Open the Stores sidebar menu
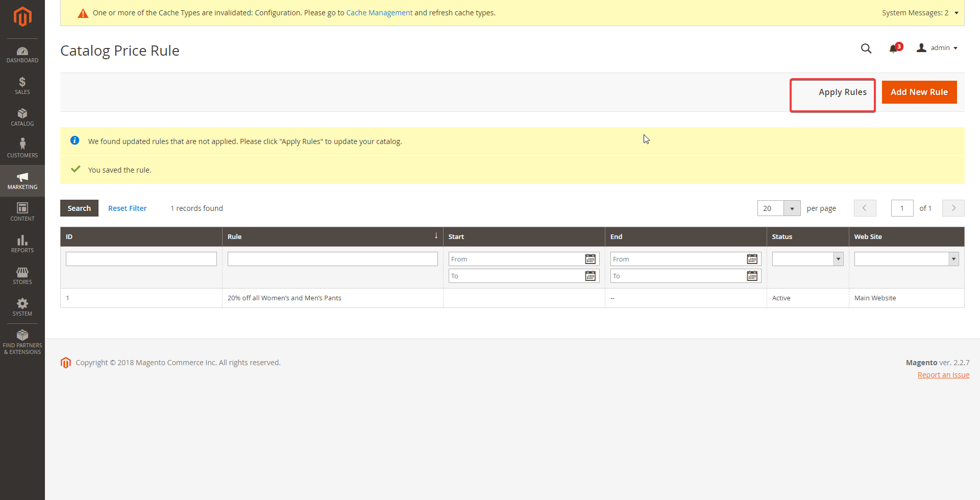980x500 pixels. click(x=22, y=275)
